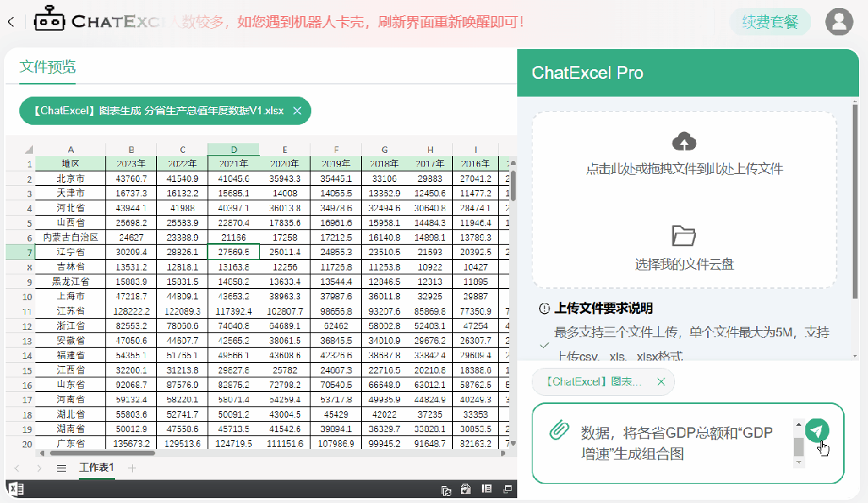Click the down arrow of the message box scrollbar
Image resolution: width=868 pixels, height=503 pixels.
[798, 462]
